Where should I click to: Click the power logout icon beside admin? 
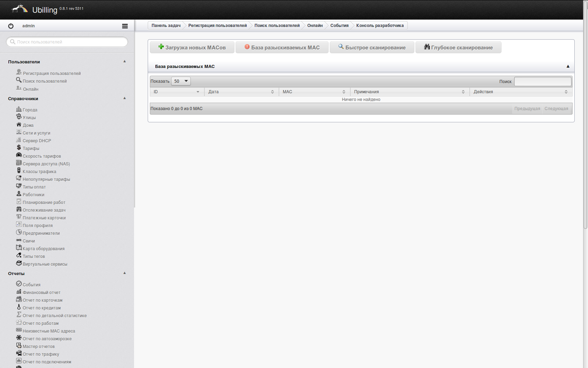(x=11, y=26)
